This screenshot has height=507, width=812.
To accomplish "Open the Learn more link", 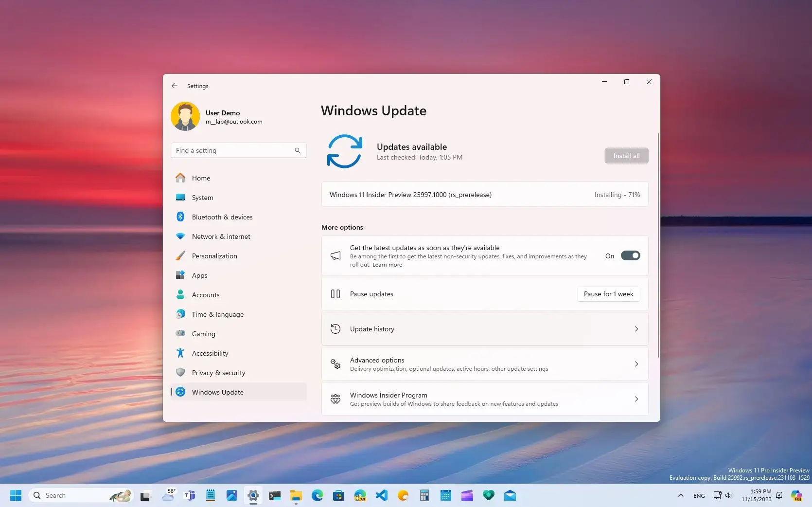I will click(x=387, y=265).
